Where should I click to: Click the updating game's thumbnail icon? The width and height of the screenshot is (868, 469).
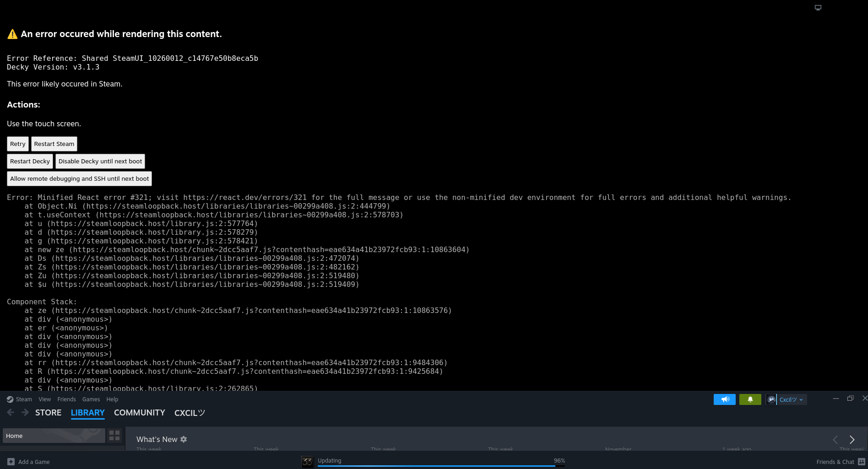pos(308,462)
